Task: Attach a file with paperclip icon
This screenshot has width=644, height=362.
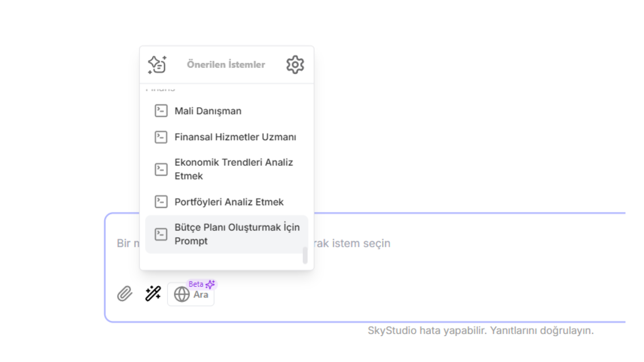Action: tap(125, 294)
